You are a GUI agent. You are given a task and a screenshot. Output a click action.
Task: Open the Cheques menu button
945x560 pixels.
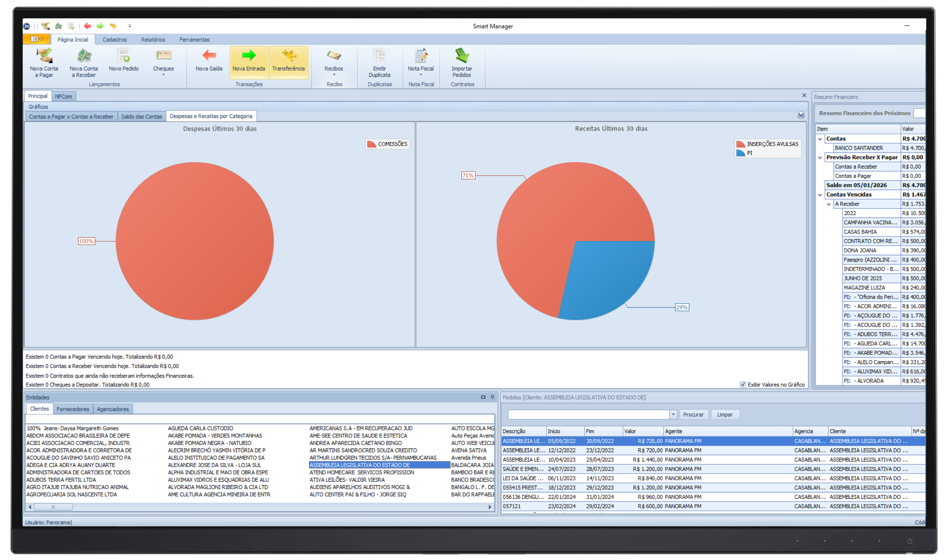[x=164, y=62]
